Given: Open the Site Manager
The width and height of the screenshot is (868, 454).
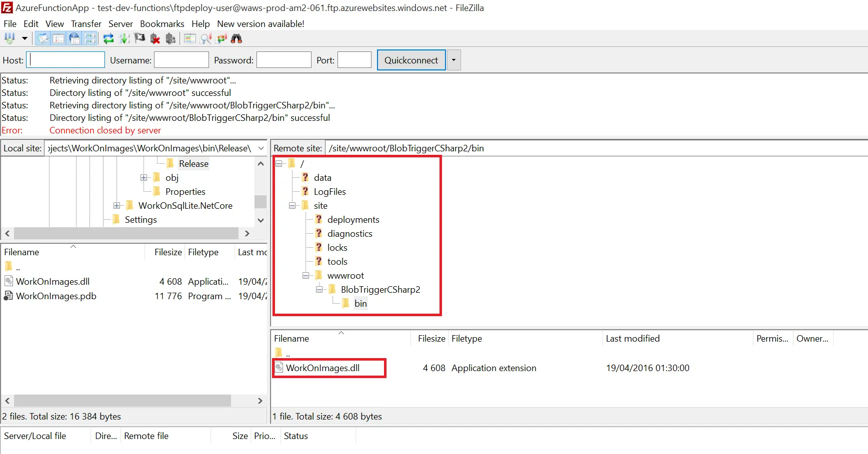Looking at the screenshot, I should tap(9, 38).
